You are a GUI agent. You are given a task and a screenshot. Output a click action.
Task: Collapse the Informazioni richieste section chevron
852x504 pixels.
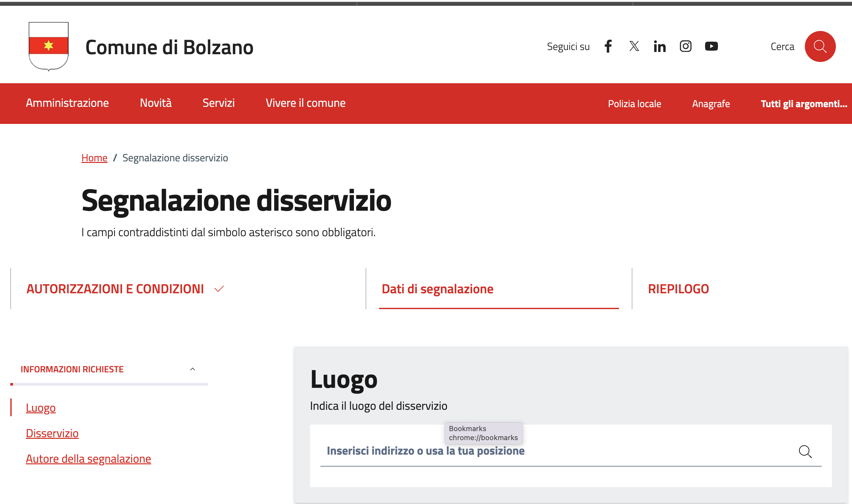[x=193, y=369]
